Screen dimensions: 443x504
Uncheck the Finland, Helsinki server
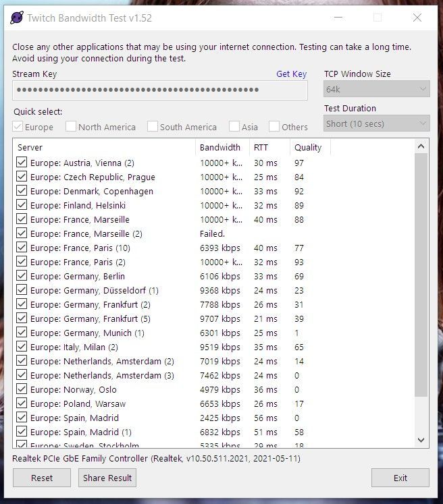[x=22, y=204]
